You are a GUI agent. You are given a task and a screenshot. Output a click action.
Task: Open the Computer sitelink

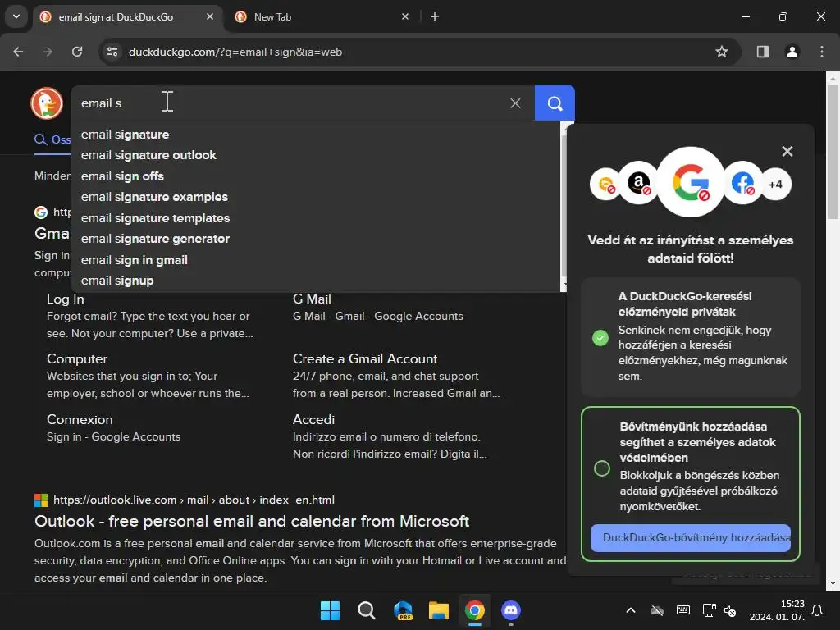point(77,359)
